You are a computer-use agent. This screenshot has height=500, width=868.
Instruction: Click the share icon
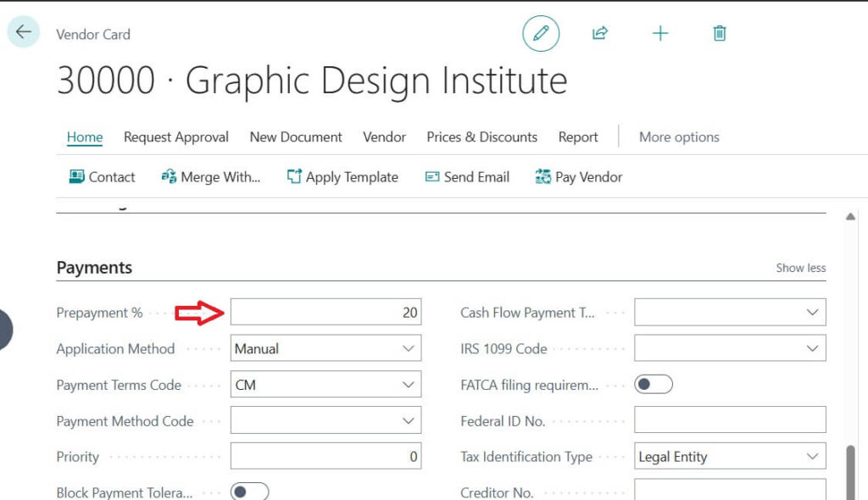coord(600,34)
